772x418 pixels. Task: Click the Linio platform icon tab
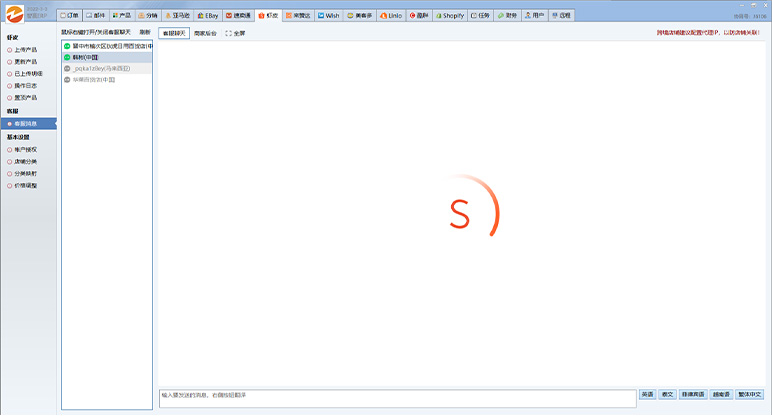391,16
